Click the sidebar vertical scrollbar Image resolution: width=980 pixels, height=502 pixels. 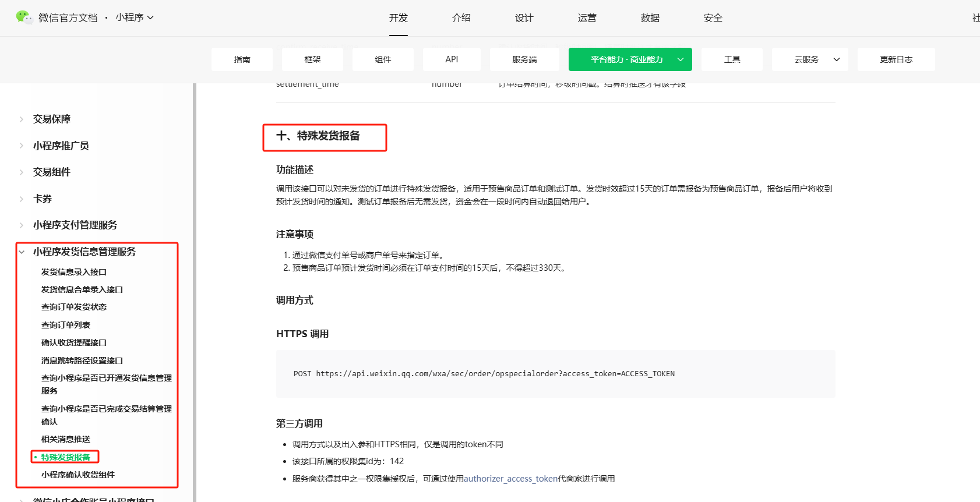click(195, 292)
